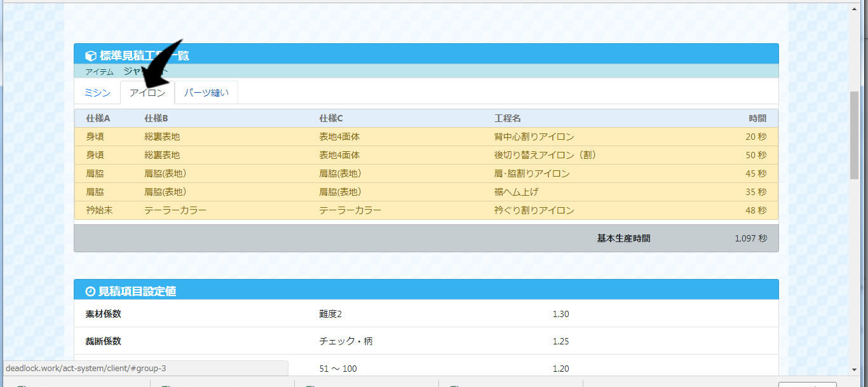The image size is (868, 387).
Task: Click the 仕様C column header
Action: tap(331, 118)
